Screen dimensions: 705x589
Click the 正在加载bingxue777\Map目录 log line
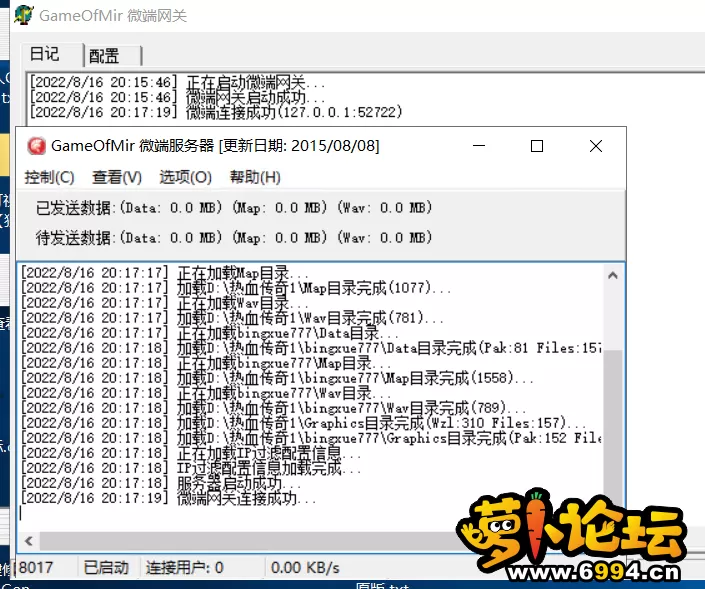click(206, 363)
